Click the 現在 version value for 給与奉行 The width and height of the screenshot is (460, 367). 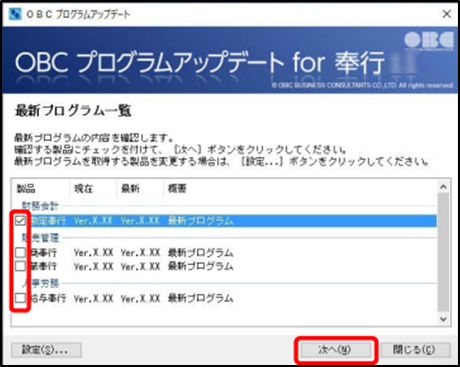93,298
